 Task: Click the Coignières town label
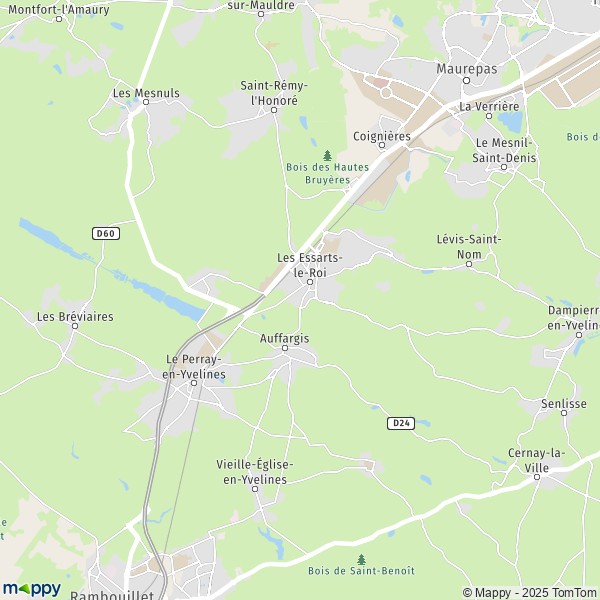[x=382, y=136]
